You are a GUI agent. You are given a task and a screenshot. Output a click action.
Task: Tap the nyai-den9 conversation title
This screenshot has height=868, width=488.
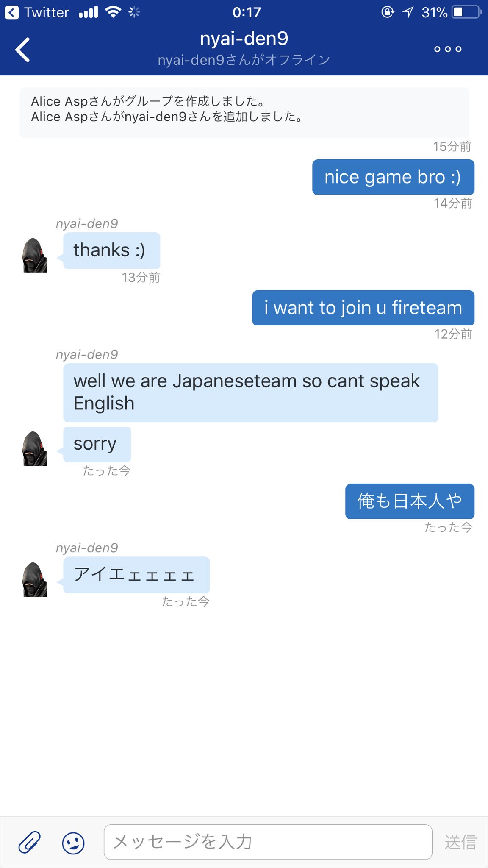[244, 39]
